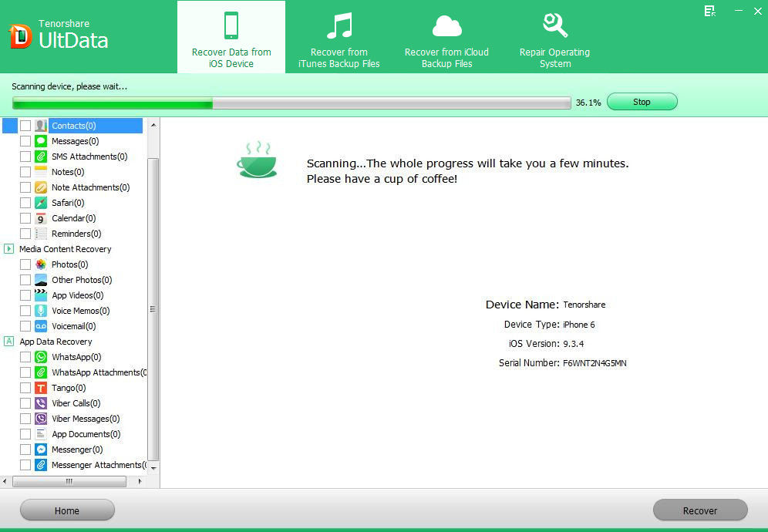
Task: Click the Calendar icon
Action: click(x=41, y=218)
